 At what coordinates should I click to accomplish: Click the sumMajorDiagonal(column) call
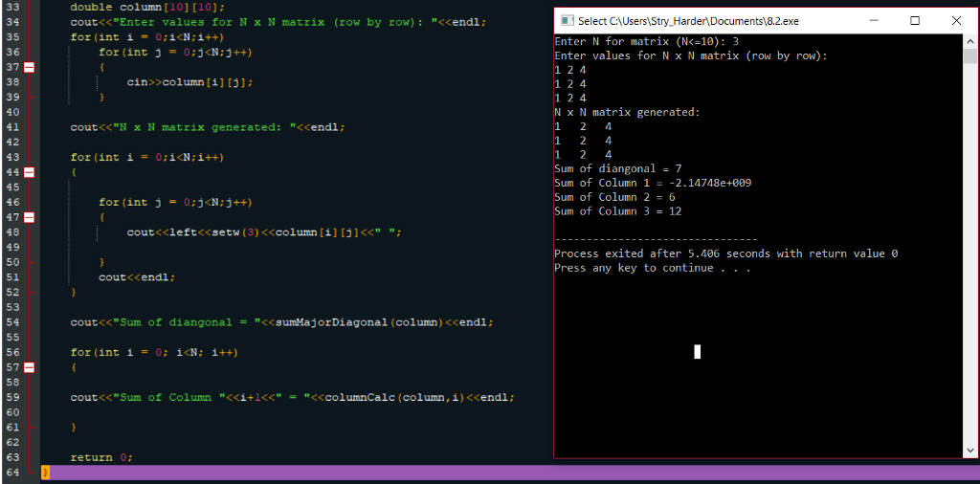coord(360,322)
